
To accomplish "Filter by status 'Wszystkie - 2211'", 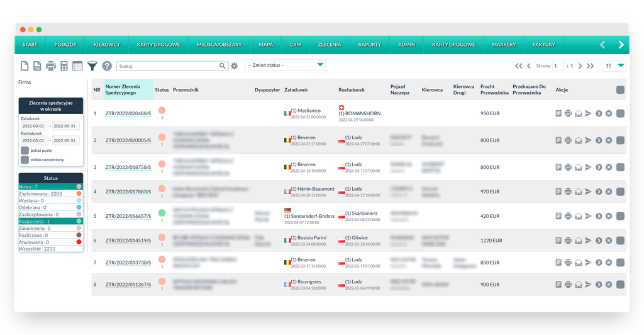I will click(50, 249).
